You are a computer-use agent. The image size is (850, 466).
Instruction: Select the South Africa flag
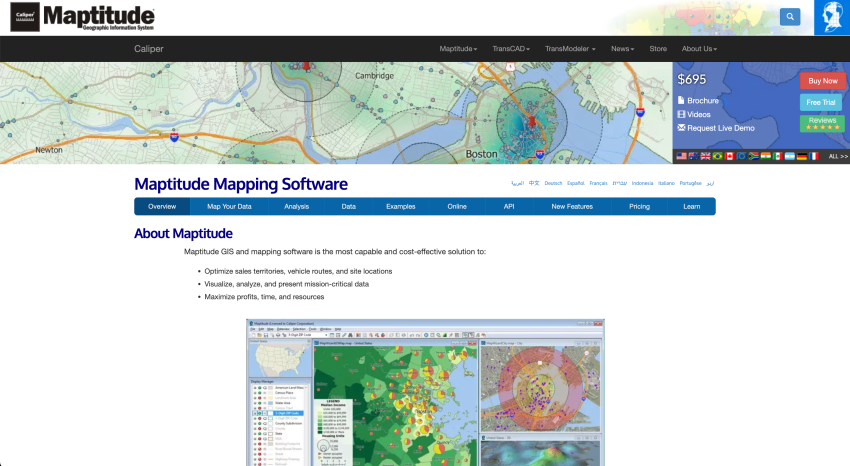[754, 156]
